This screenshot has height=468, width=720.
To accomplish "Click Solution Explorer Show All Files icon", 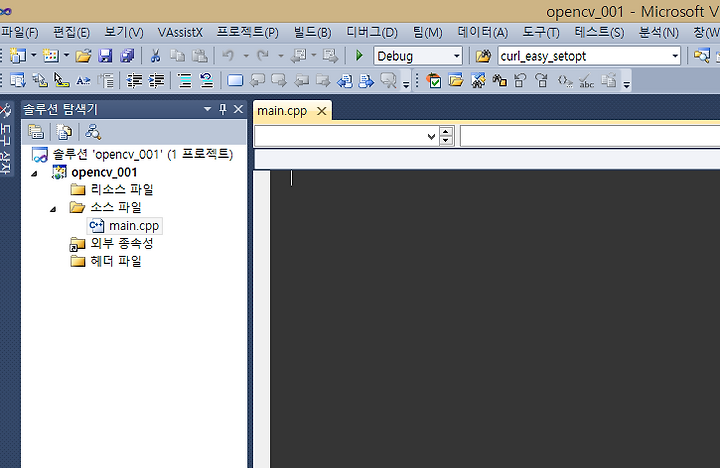I will (x=64, y=132).
